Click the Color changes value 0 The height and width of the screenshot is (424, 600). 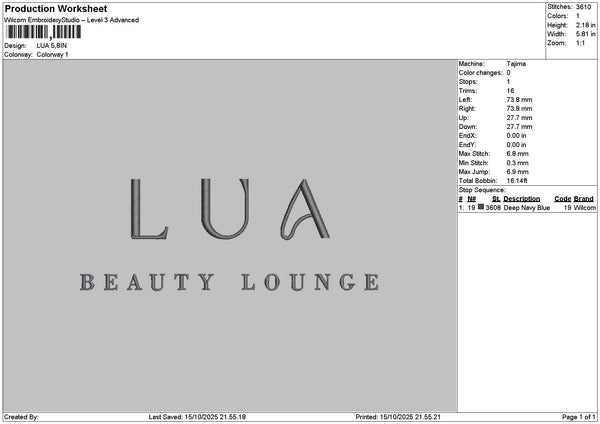(509, 73)
